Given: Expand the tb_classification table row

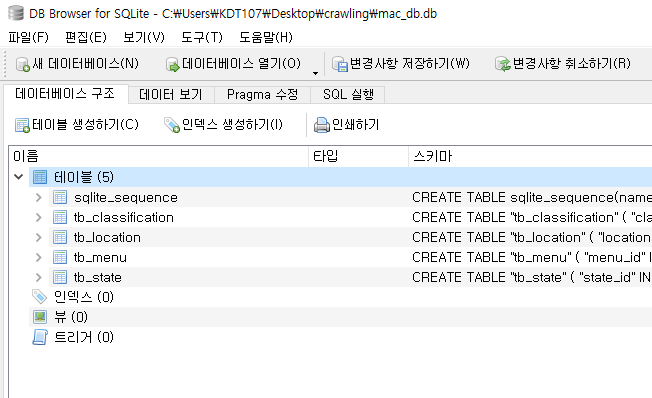Looking at the screenshot, I should (39, 217).
